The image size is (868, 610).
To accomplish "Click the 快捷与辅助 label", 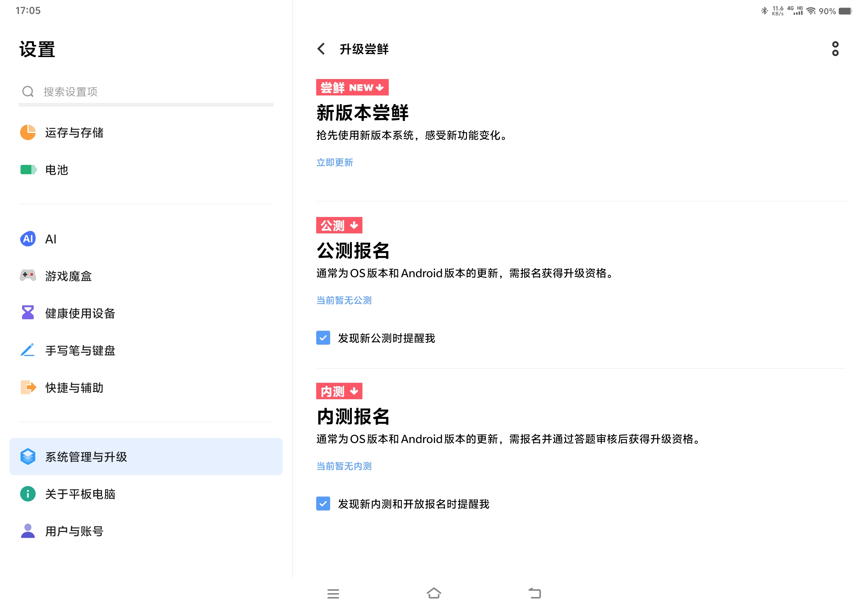I will pos(74,388).
